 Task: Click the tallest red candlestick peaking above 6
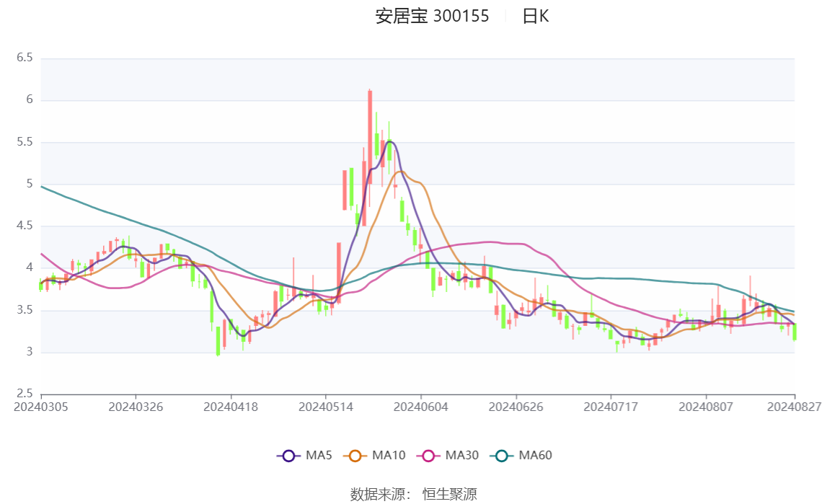[370, 137]
